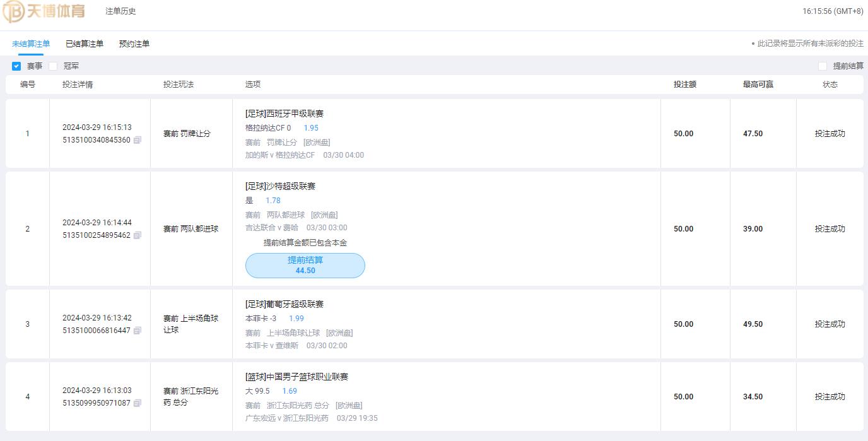This screenshot has height=441, width=868.
Task: Copy bet number 5135099950971087
Action: click(x=138, y=403)
